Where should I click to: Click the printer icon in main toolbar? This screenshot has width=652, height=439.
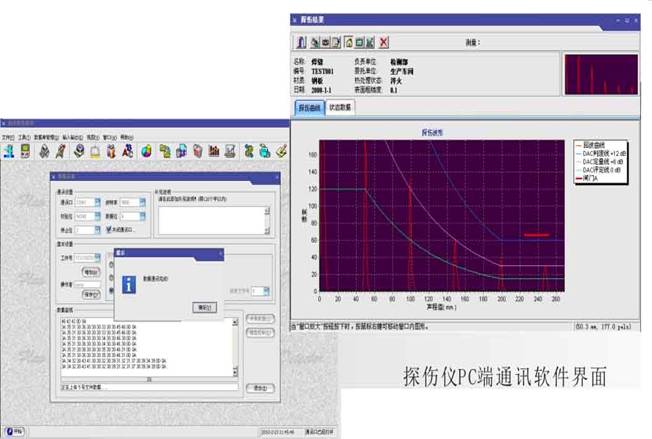230,151
